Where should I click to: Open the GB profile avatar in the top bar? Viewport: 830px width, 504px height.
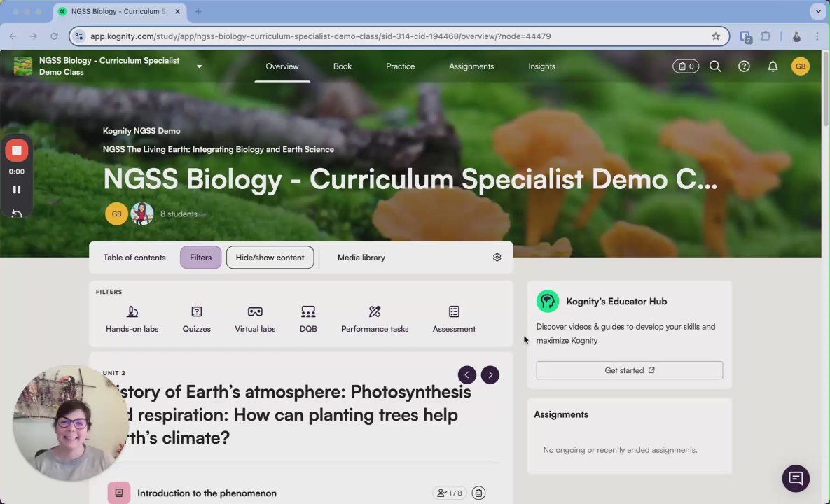[800, 66]
